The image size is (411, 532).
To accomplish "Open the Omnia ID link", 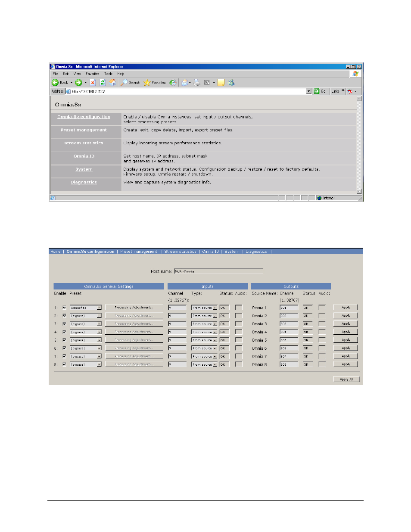I will [x=84, y=156].
